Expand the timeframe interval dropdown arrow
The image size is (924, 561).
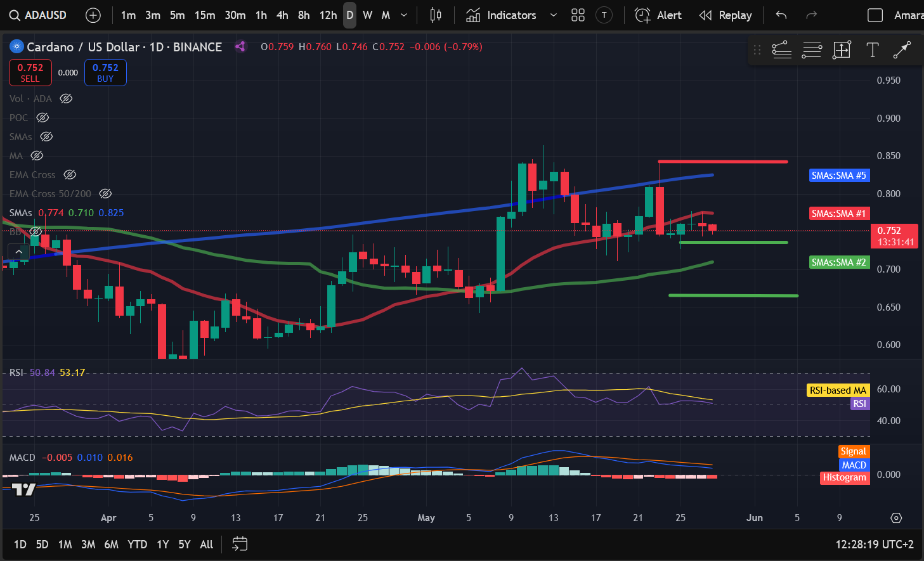pyautogui.click(x=404, y=15)
